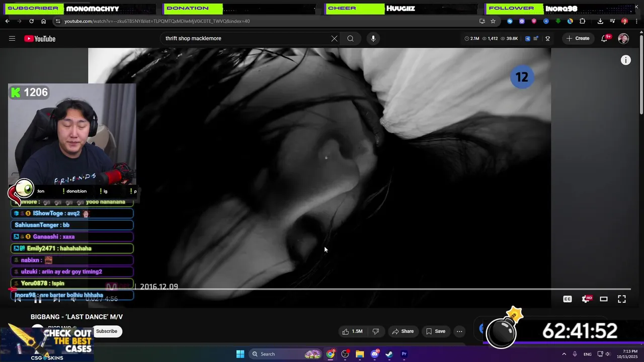Click the Share button
The height and width of the screenshot is (362, 644).
pos(403,331)
